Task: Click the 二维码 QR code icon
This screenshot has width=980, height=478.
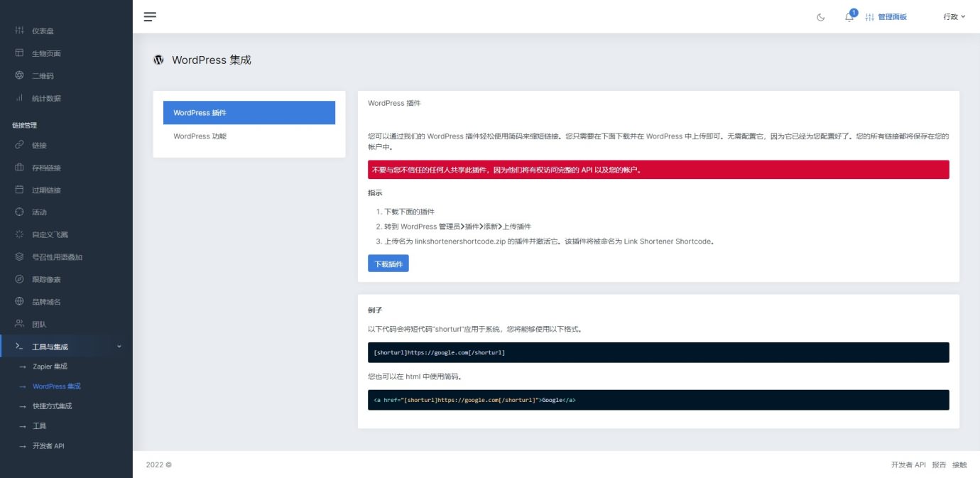Action: point(19,75)
